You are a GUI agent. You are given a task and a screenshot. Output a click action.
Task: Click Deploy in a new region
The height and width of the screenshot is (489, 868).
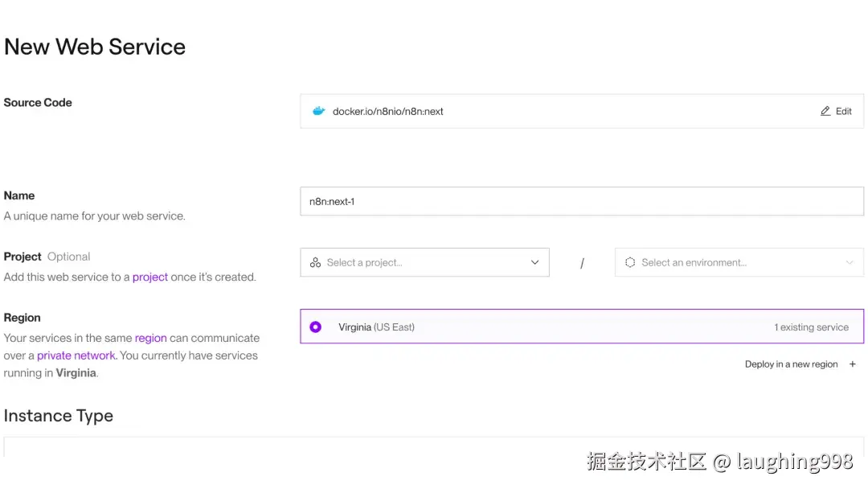[791, 364]
